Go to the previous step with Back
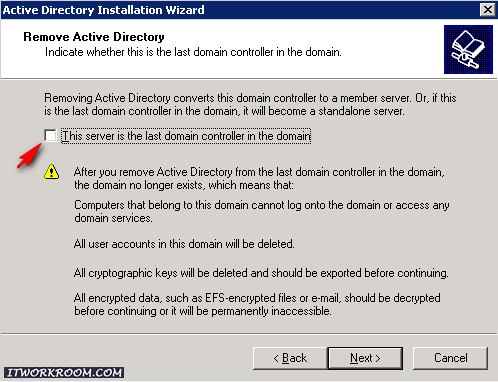The image size is (498, 382). (290, 358)
